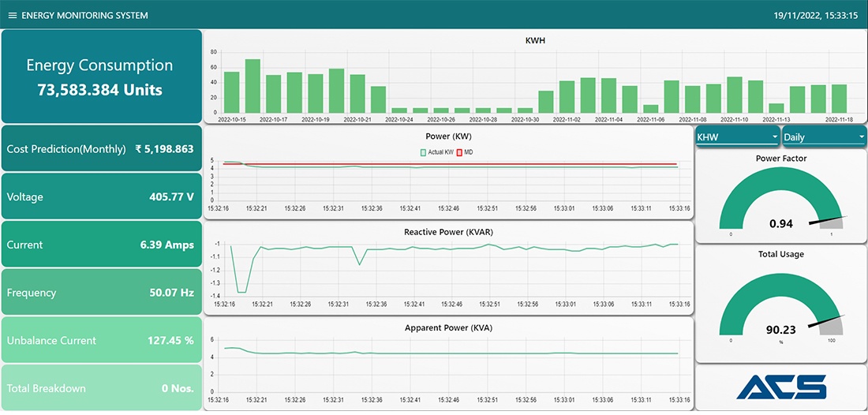Open the Frequency 50.07 Hz tile
868x415 pixels.
[x=102, y=293]
